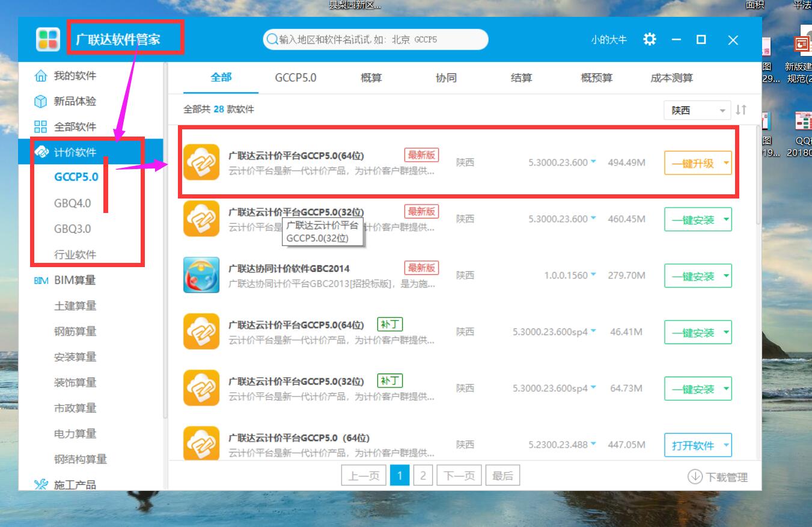This screenshot has width=812, height=527.
Task: Open arrow menu beside 打开软件 button
Action: coord(726,445)
